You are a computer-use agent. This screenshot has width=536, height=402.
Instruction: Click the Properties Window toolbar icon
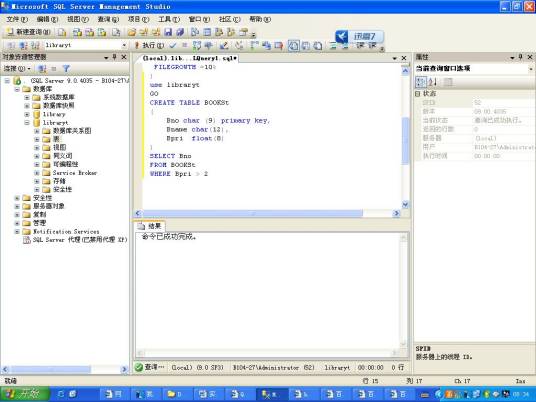243,32
